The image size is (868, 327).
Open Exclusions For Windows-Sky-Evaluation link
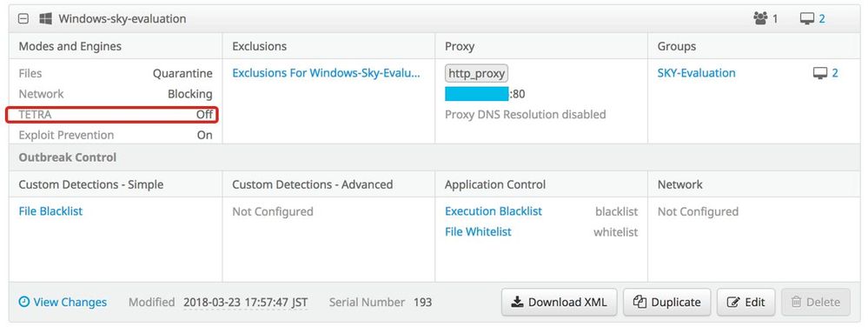point(326,73)
